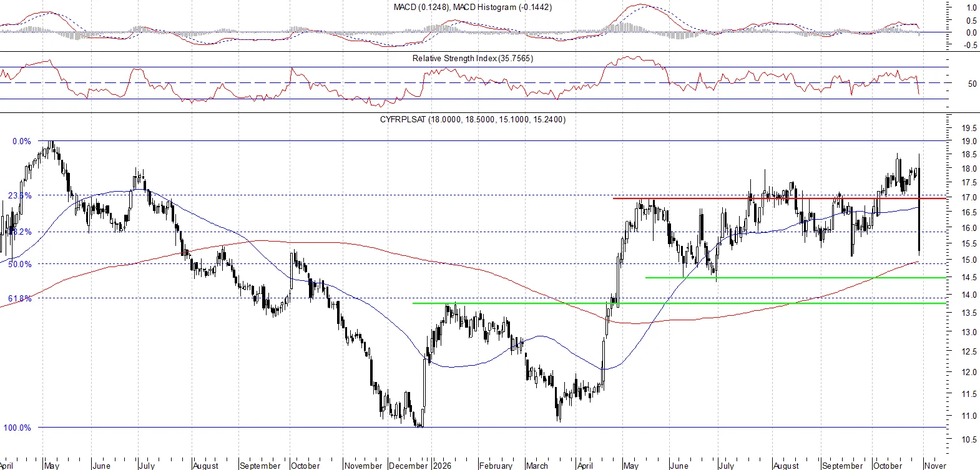The height and width of the screenshot is (470, 980).
Task: Click the MACD indicator title text
Action: pos(473,7)
